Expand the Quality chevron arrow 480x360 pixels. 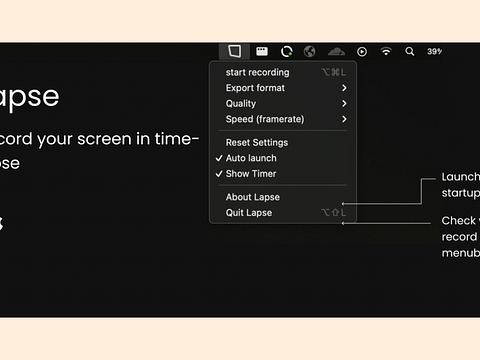pos(344,104)
